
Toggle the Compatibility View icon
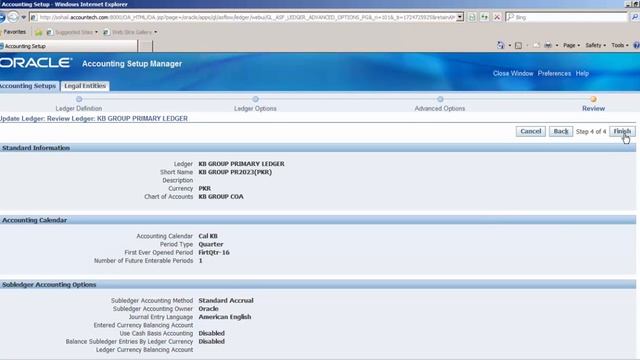(472, 17)
